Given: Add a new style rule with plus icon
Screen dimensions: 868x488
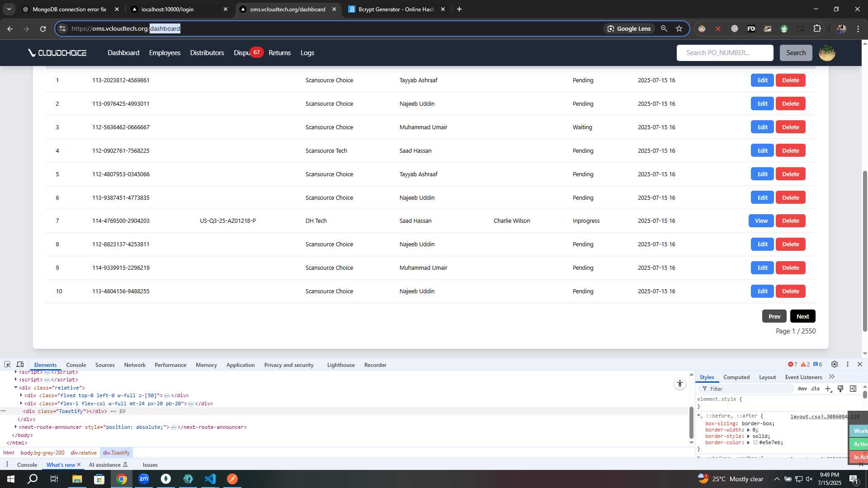Looking at the screenshot, I should (x=828, y=389).
